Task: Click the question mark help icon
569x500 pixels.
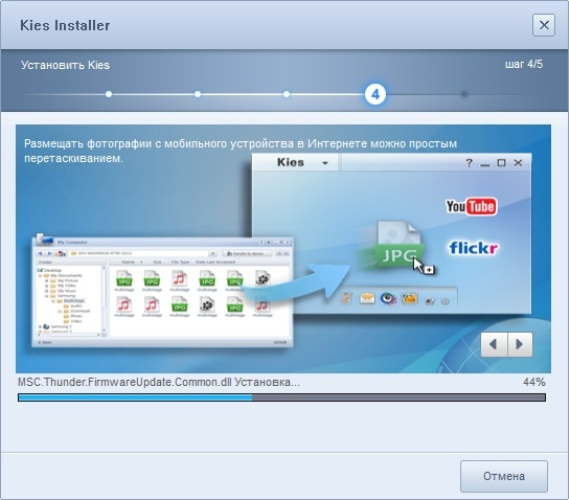Action: pyautogui.click(x=469, y=163)
